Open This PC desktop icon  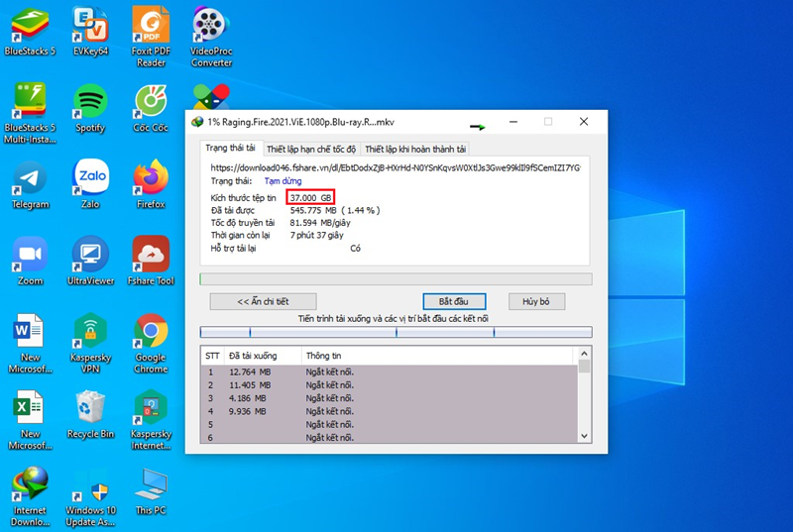coord(151,491)
